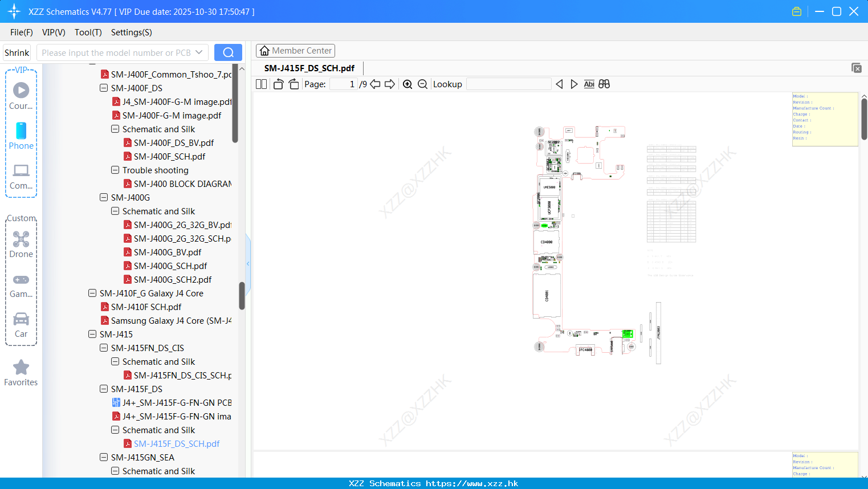Image resolution: width=868 pixels, height=489 pixels.
Task: Open model number dropdown arrow
Action: (x=199, y=52)
